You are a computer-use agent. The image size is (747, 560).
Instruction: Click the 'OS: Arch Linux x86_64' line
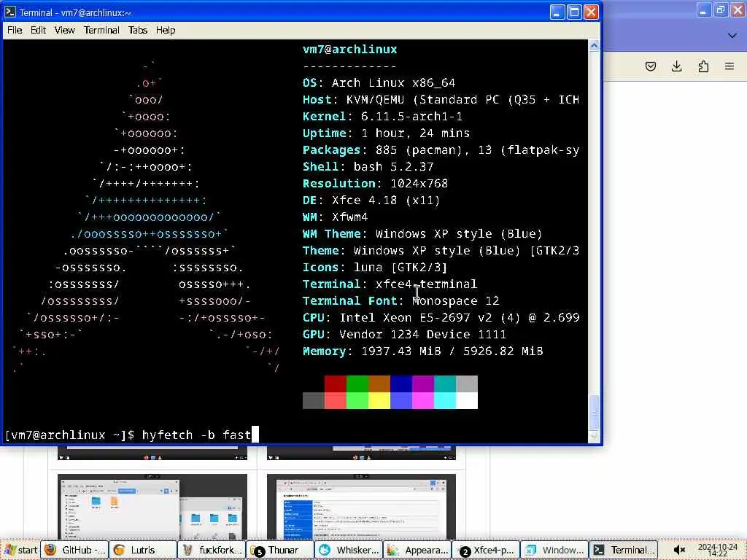point(379,83)
